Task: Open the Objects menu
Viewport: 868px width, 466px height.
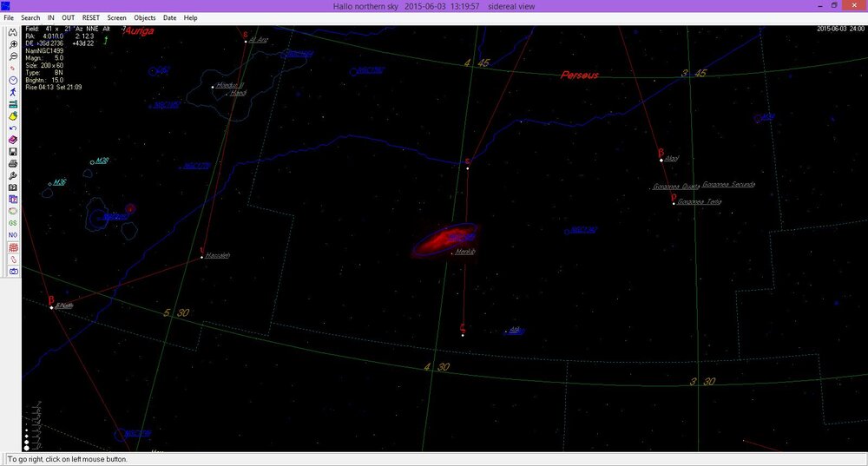Action: coord(145,17)
